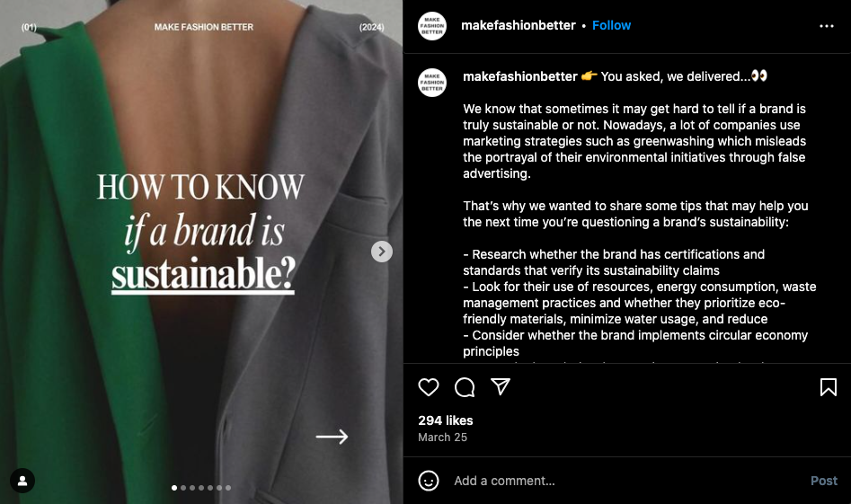Select the first carousel dot indicator

174,488
